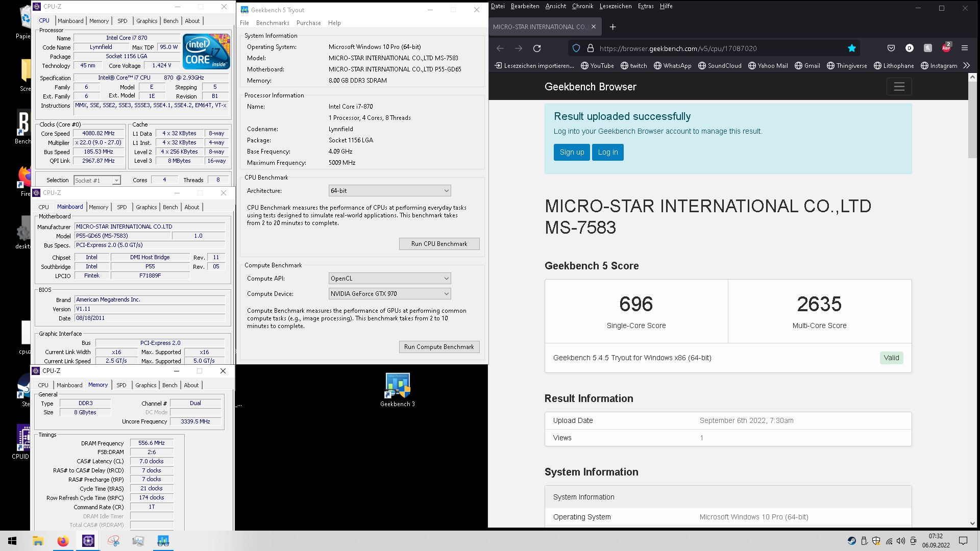Click Run CPU Benchmark button
The image size is (980, 551).
tap(439, 244)
